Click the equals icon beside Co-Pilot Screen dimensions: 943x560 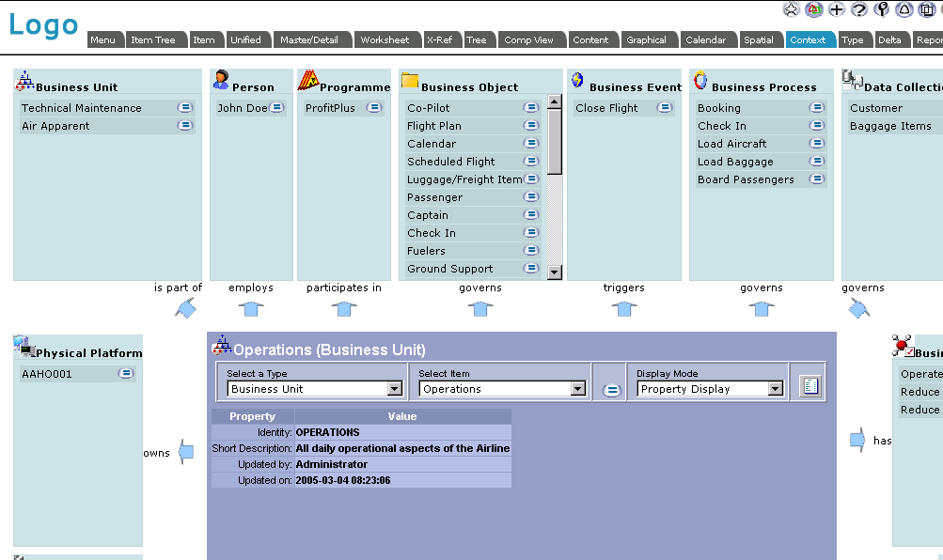[x=531, y=108]
